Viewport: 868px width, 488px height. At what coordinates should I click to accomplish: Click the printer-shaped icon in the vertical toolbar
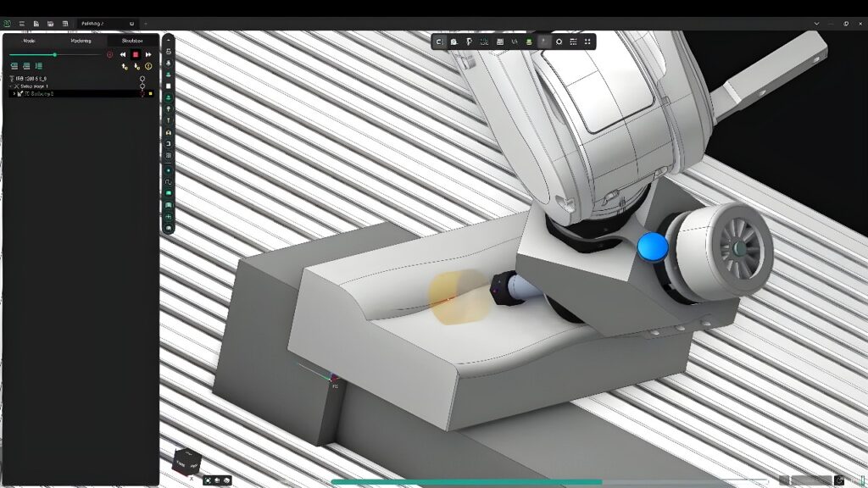(x=169, y=52)
